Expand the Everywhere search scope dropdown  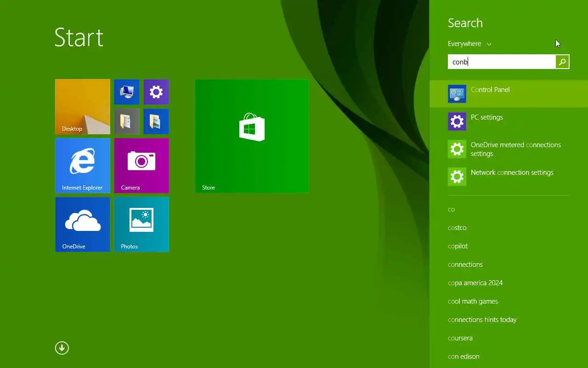tap(469, 44)
